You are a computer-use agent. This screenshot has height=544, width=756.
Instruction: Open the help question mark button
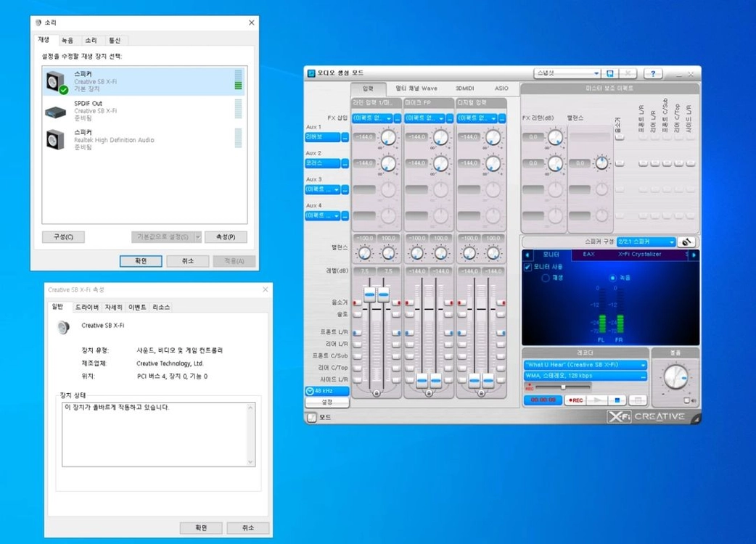point(653,74)
